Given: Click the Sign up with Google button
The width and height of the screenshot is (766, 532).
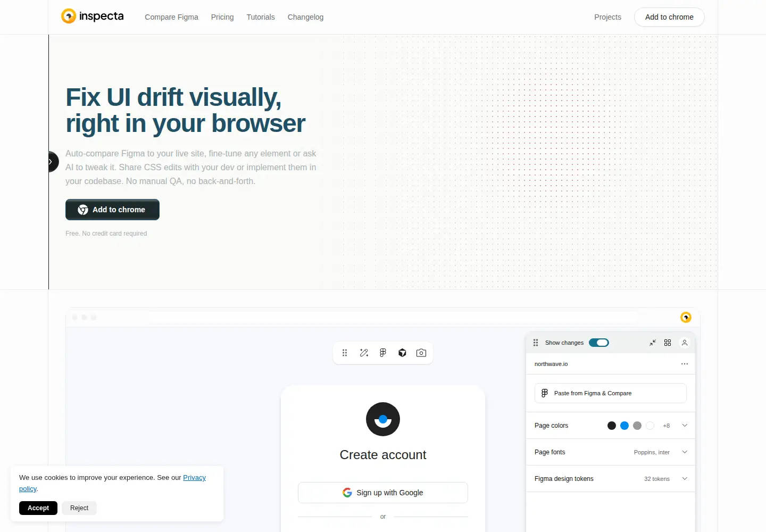Looking at the screenshot, I should [x=383, y=493].
